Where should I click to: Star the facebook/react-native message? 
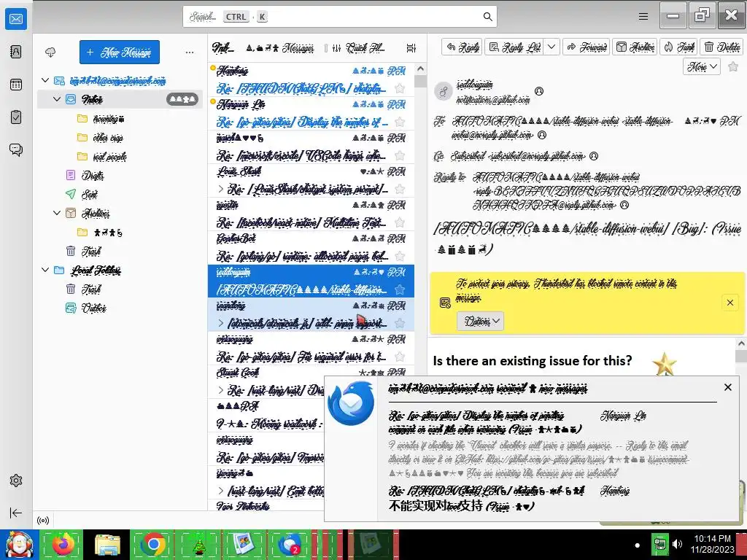[x=400, y=222]
